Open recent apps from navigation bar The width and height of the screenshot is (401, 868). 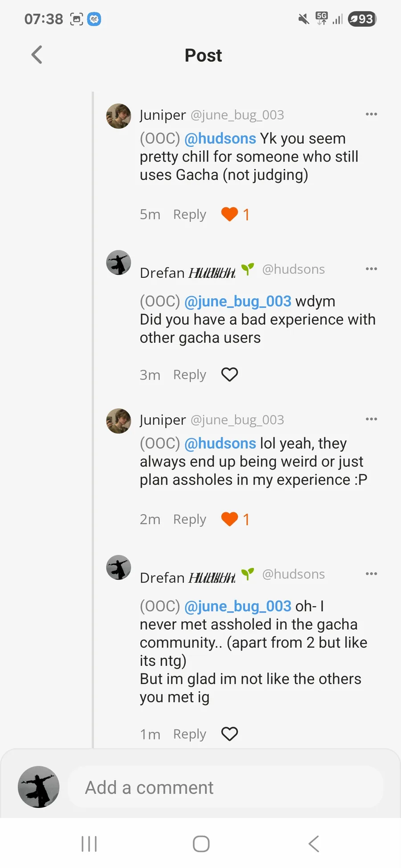point(89,844)
